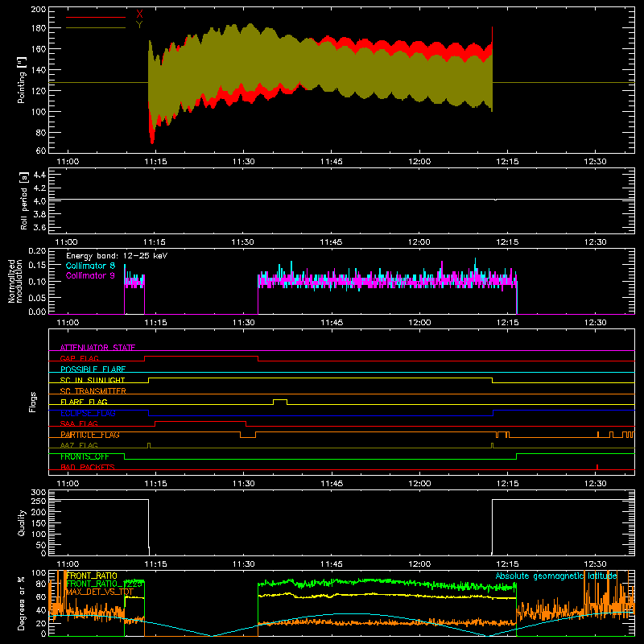This screenshot has height=644, width=644.
Task: Click the 12:15 label under Flags plot
Action: click(507, 484)
